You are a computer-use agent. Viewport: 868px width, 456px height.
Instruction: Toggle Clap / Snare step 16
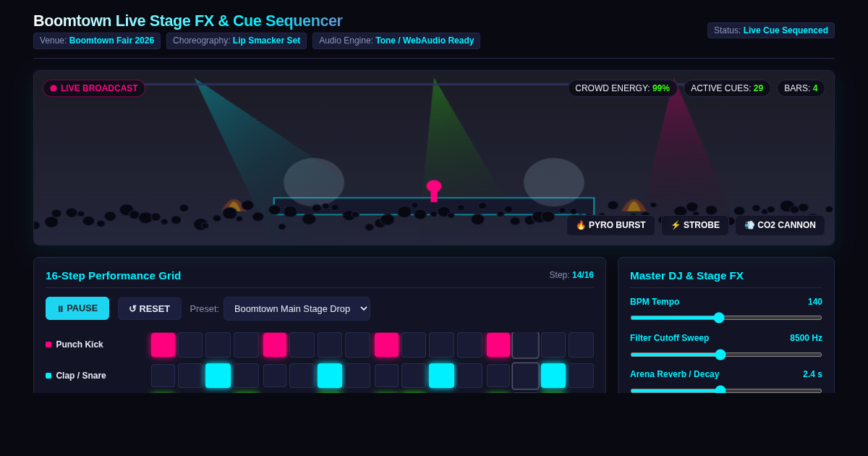[x=581, y=376]
